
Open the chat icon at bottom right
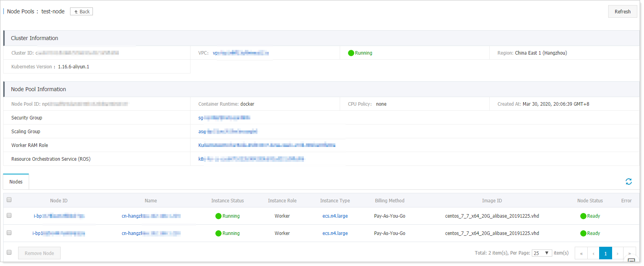click(631, 261)
